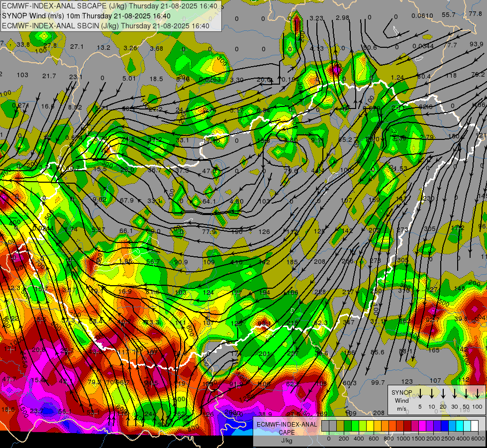Click the map value 3.68

pos(156,48)
